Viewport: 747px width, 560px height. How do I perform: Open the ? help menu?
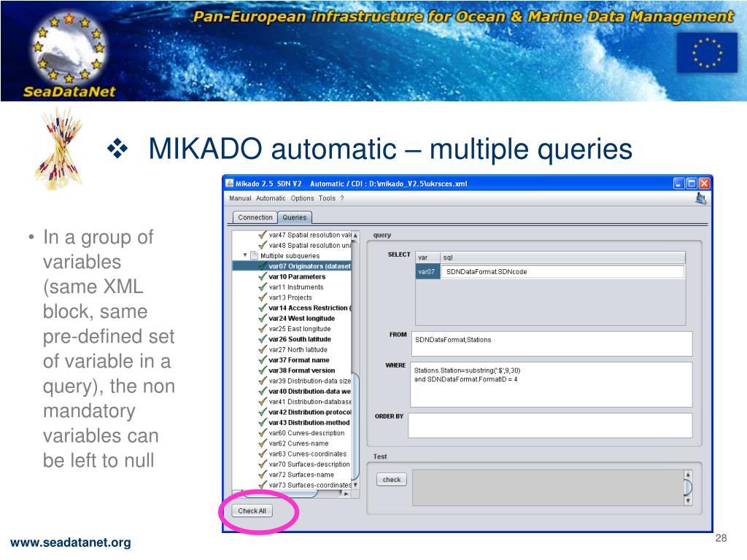[x=342, y=198]
